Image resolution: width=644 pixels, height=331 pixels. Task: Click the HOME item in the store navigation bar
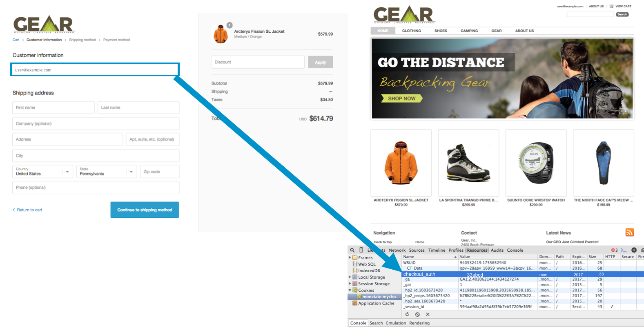pos(383,31)
